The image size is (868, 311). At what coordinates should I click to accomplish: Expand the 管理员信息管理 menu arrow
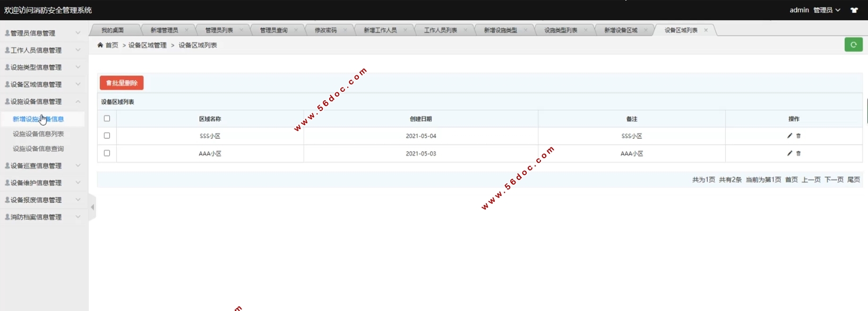click(x=78, y=33)
